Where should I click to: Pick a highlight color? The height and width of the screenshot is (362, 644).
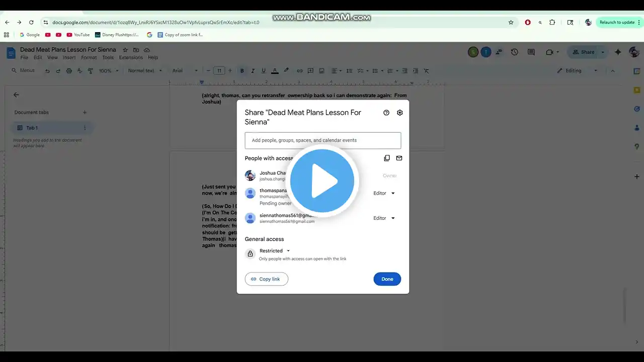click(286, 71)
